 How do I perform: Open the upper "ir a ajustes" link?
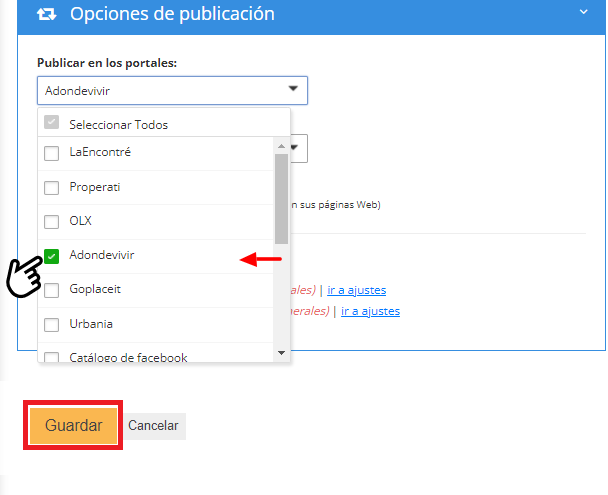(x=363, y=290)
